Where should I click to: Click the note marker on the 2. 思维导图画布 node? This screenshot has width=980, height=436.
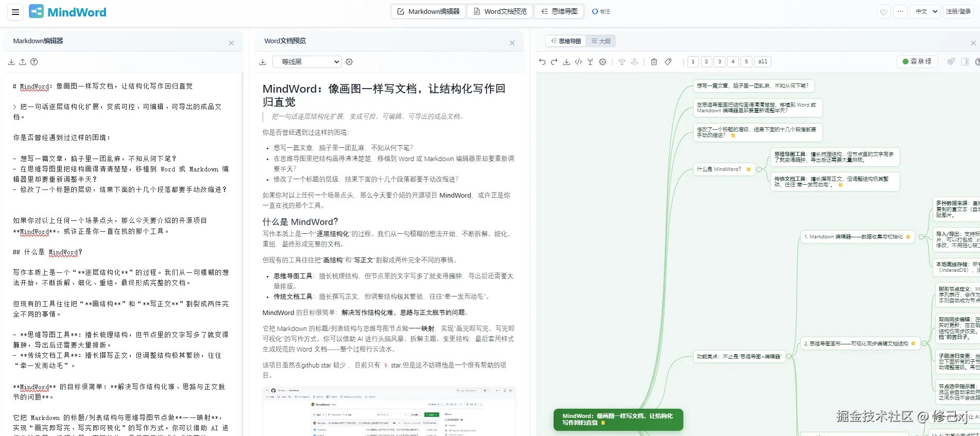point(913,343)
